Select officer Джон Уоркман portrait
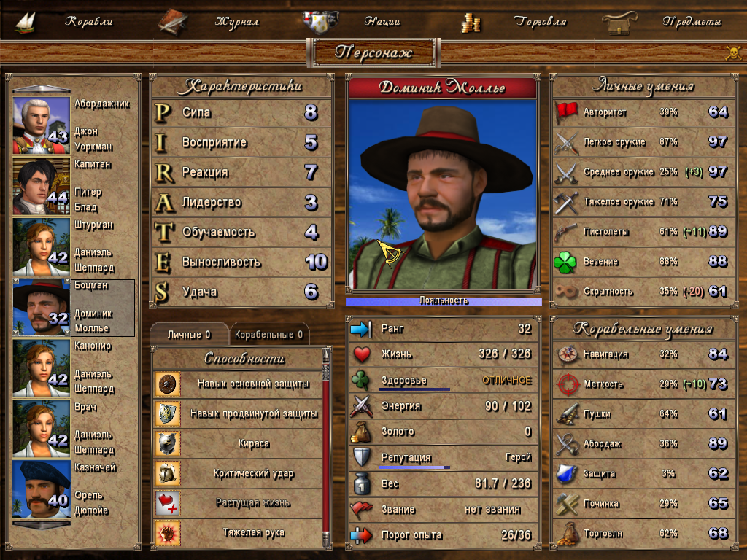 pyautogui.click(x=42, y=125)
